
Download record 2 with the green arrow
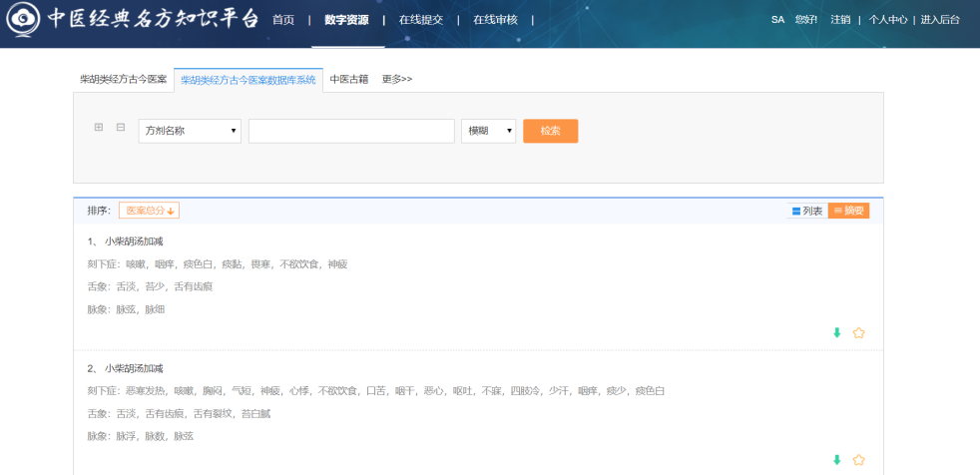[837, 460]
